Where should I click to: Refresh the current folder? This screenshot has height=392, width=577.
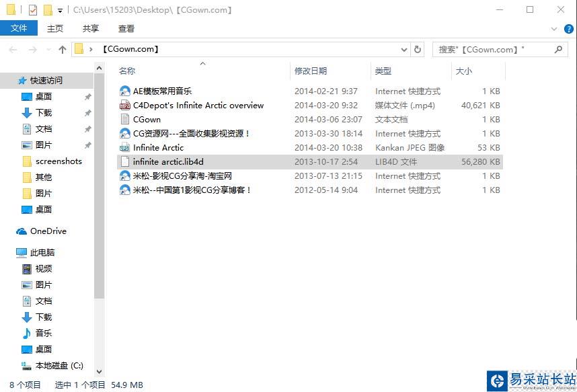[418, 49]
